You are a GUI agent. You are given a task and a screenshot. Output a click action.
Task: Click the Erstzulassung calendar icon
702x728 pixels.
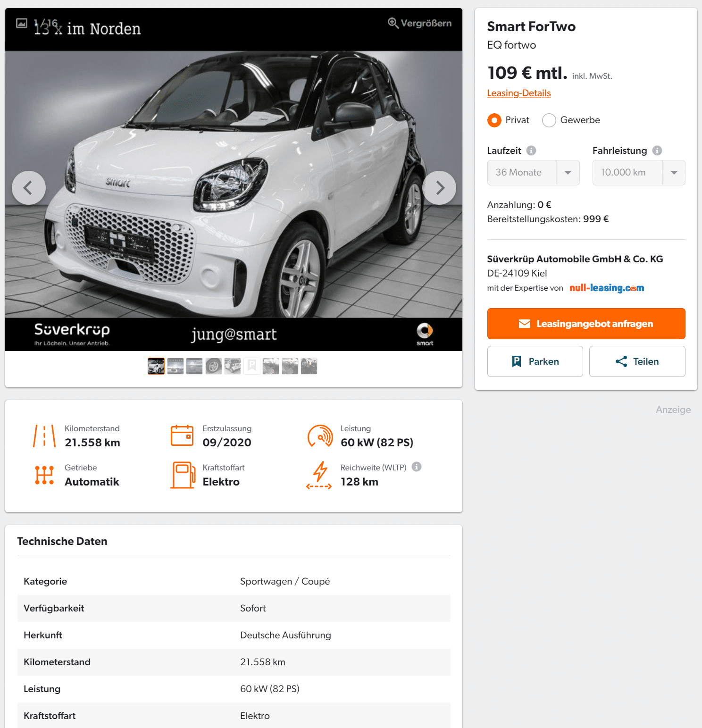point(182,435)
